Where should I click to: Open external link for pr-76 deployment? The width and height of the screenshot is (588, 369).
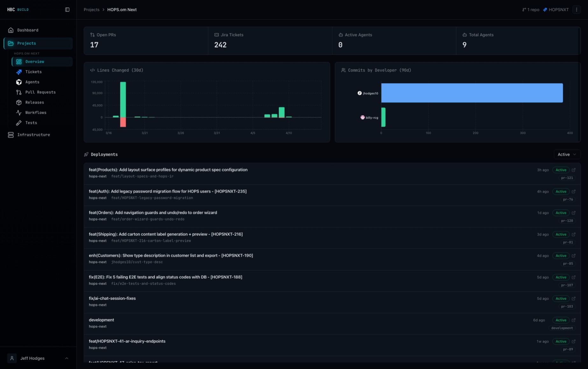tap(574, 192)
